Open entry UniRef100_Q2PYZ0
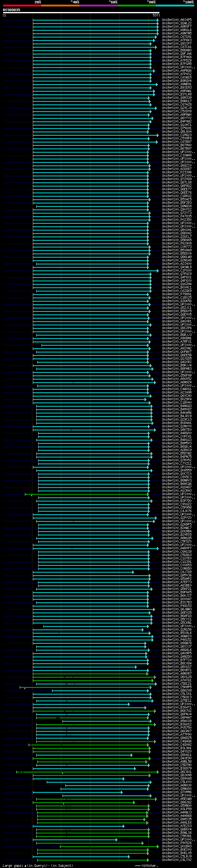This screenshot has width=197, height=868. 177,518
